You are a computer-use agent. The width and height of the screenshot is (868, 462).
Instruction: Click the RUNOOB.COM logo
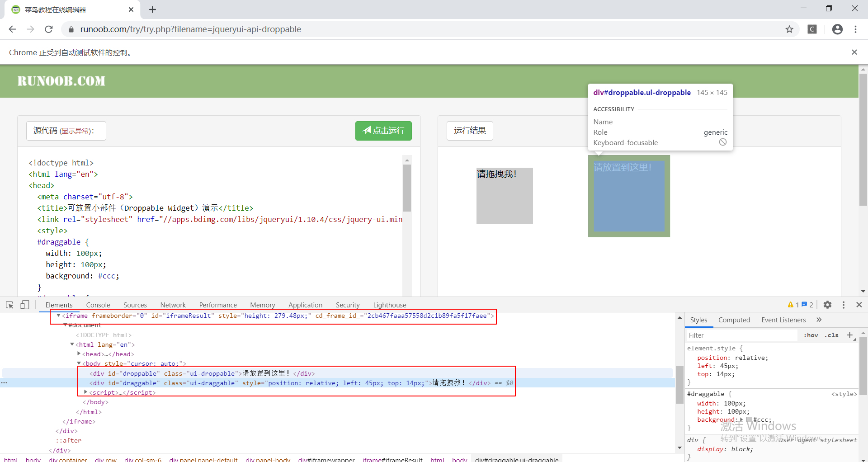[x=61, y=81]
